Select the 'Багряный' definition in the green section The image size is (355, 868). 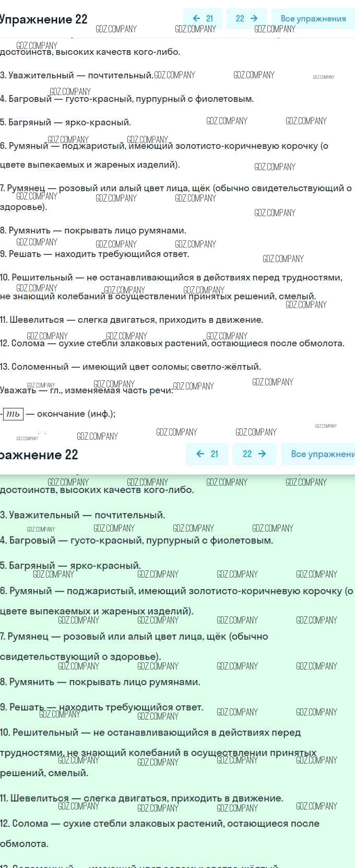click(70, 566)
